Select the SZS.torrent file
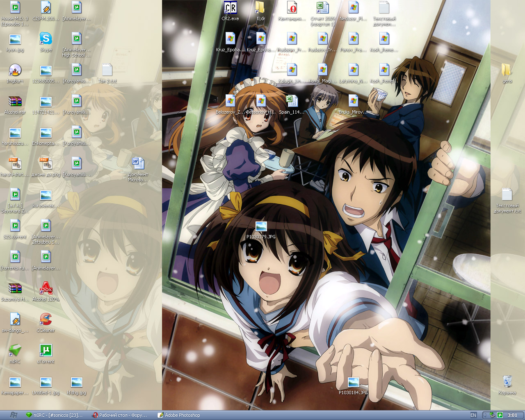 pos(15,229)
